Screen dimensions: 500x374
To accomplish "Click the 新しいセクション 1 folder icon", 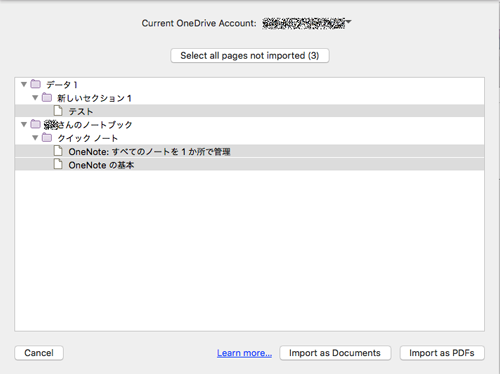I will tap(47, 97).
